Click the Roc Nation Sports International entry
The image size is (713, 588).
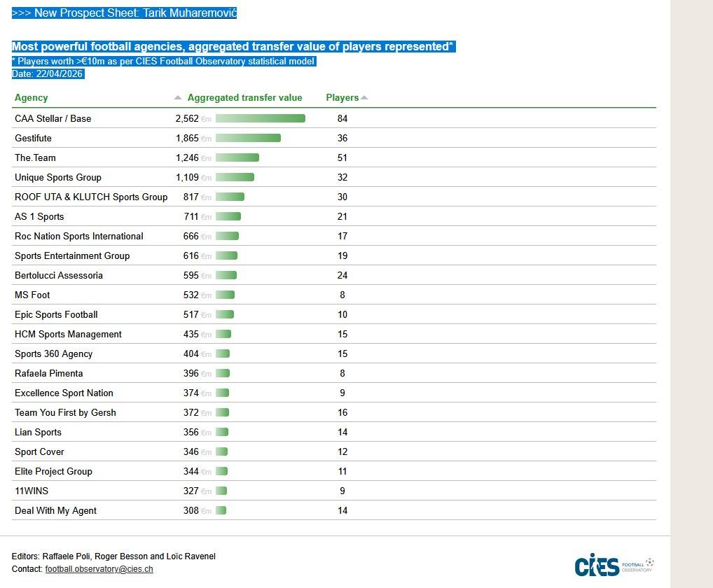79,237
